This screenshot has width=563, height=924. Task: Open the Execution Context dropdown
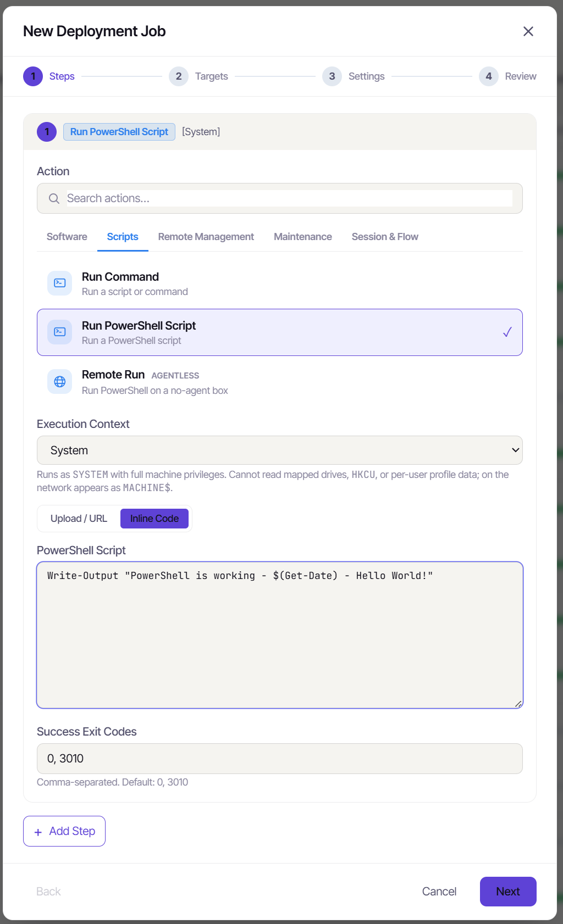280,450
